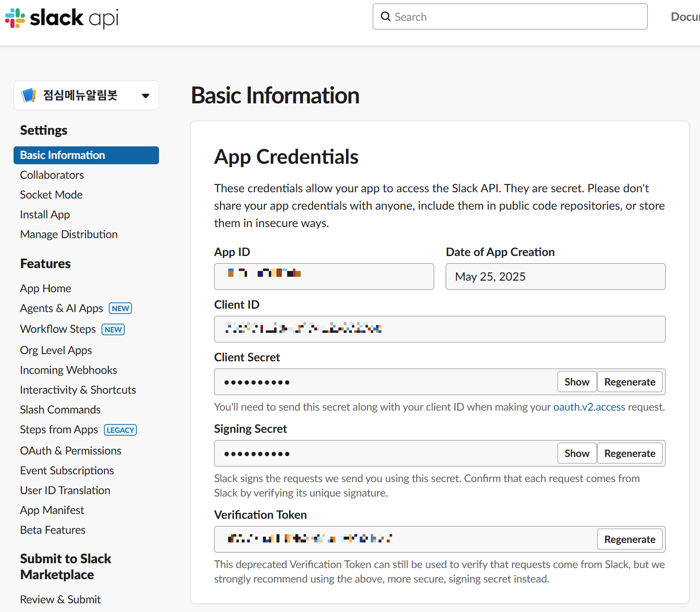This screenshot has width=700, height=612.
Task: Click the blue book app icon
Action: 29,95
